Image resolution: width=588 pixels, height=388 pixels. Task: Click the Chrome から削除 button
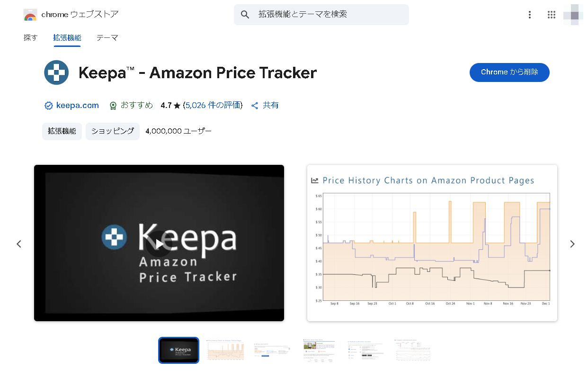[x=509, y=72]
